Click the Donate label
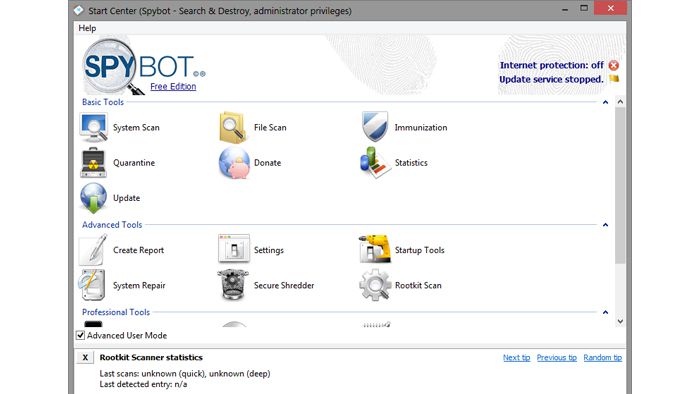This screenshot has height=394, width=700. pos(267,163)
